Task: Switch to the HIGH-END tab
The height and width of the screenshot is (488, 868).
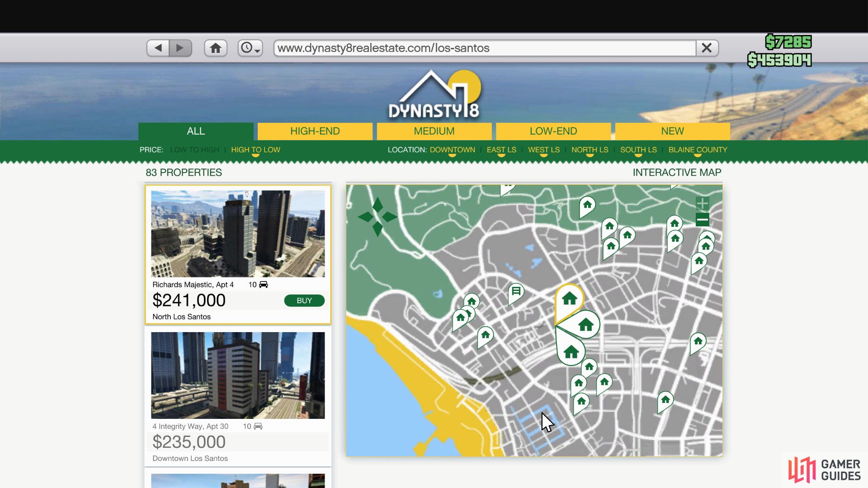Action: pyautogui.click(x=315, y=131)
